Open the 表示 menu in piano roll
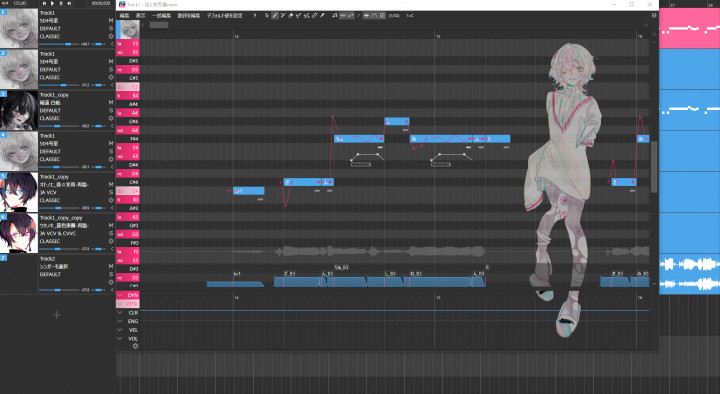This screenshot has width=720, height=394. coord(141,16)
